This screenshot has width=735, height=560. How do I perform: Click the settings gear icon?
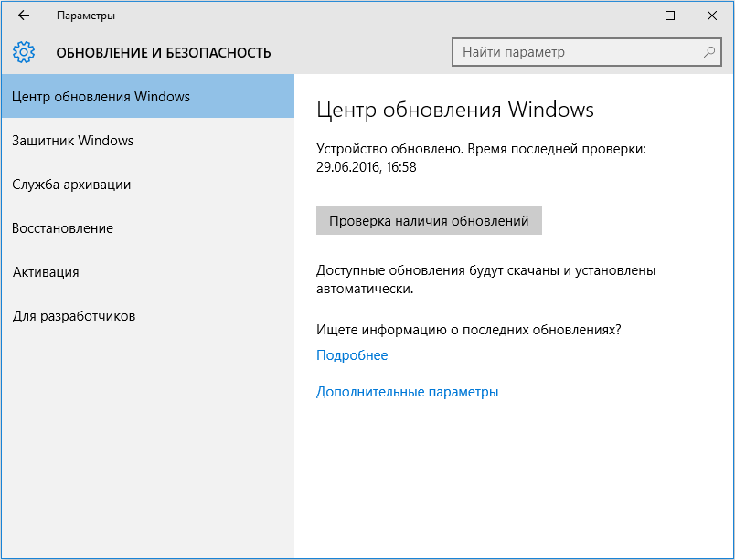point(25,52)
